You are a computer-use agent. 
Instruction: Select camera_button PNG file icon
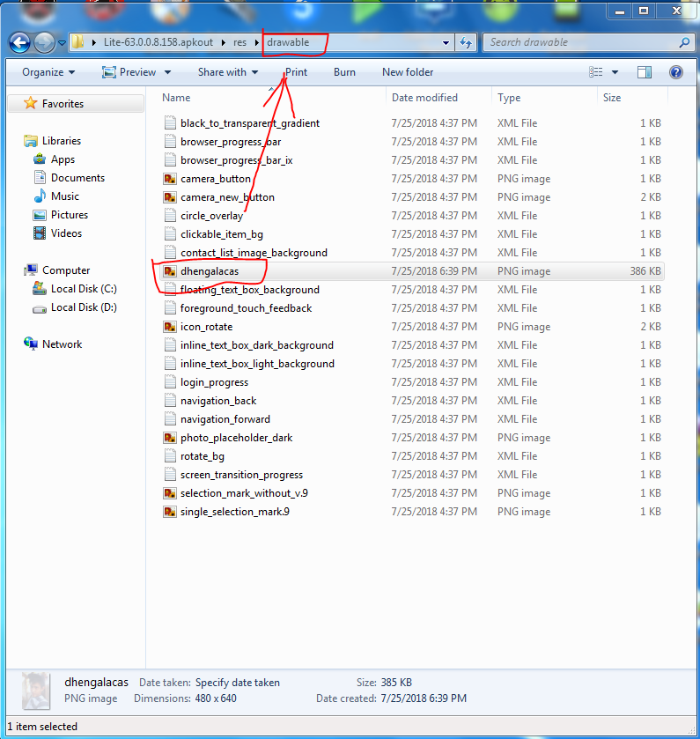pos(170,179)
